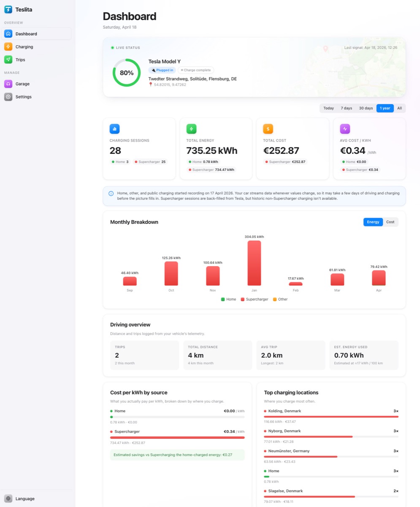Image resolution: width=420 pixels, height=507 pixels.
Task: Click the Settings gear in the sidebar
Action: coord(8,97)
